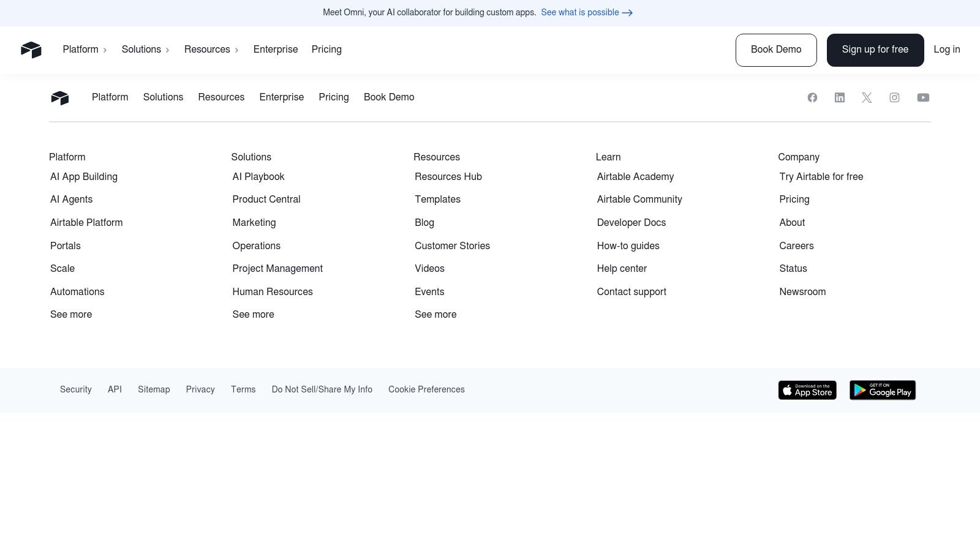Open the Product Central link
This screenshot has width=980, height=551.
[266, 200]
